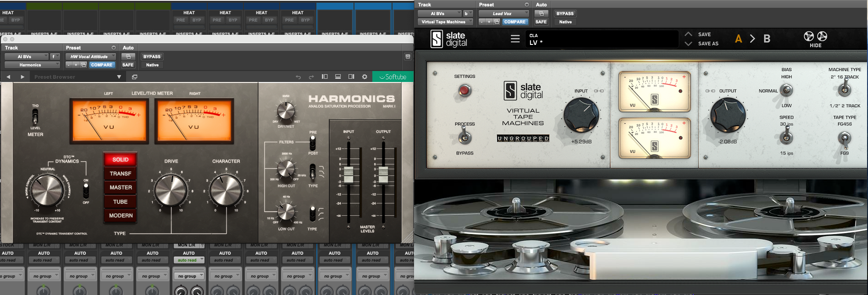Toggle link icon beside INPUT knob

point(599,91)
